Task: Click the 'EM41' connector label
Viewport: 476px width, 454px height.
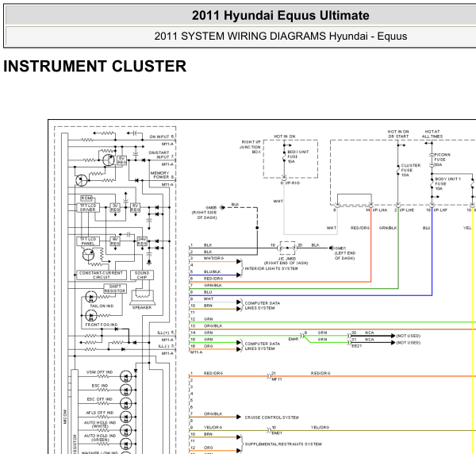Action: coord(294,339)
